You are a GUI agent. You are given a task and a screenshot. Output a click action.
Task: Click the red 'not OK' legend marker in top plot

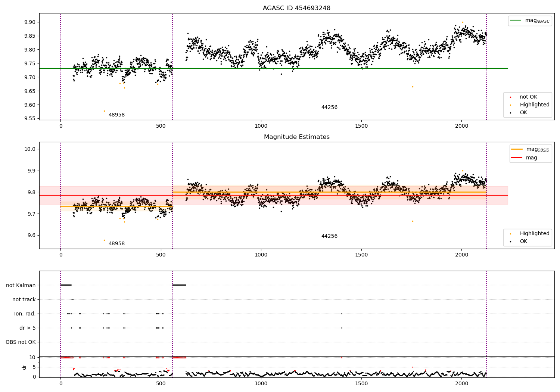tap(510, 97)
